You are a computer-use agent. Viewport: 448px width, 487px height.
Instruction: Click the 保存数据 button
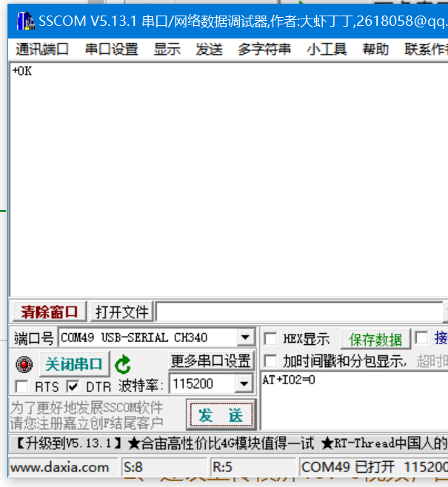pos(375,339)
